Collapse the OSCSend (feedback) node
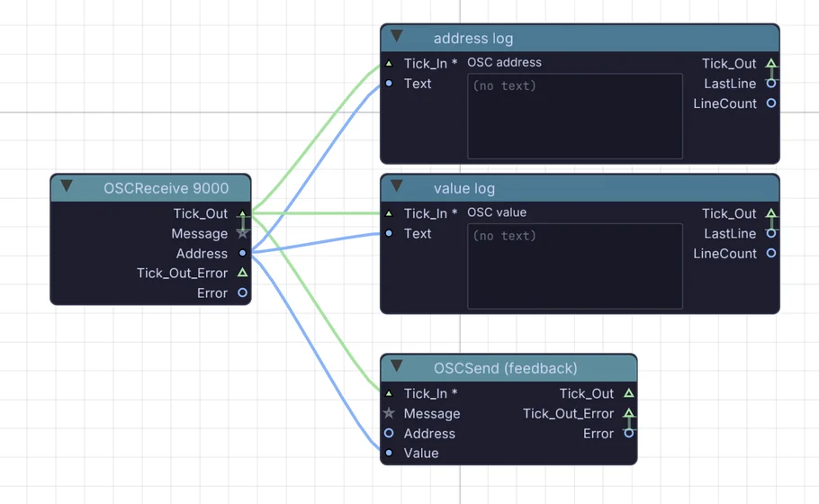Screen dimensions: 819x504 click(396, 366)
